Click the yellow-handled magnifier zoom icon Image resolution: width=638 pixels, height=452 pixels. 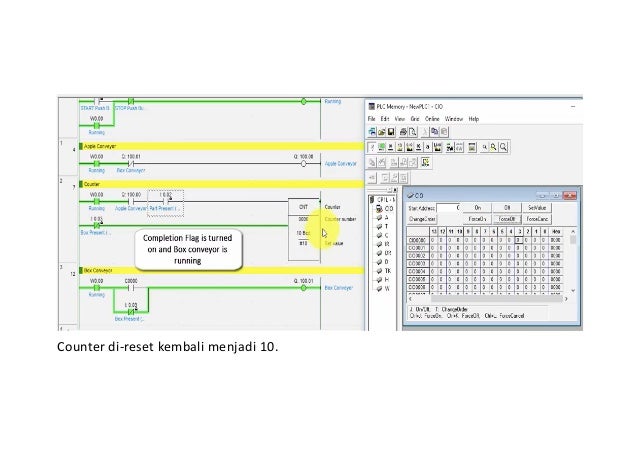(494, 147)
